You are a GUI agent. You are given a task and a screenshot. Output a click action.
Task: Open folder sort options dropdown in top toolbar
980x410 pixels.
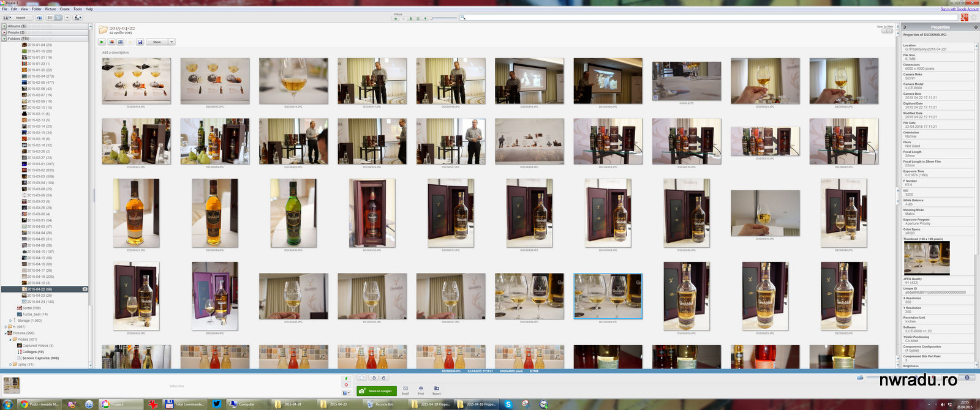coord(67,18)
